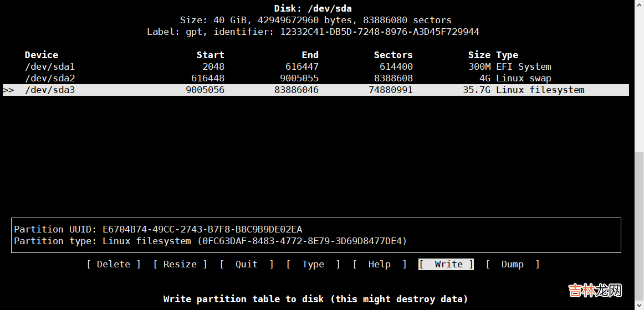Open the Type option in bottom menu

click(x=313, y=265)
